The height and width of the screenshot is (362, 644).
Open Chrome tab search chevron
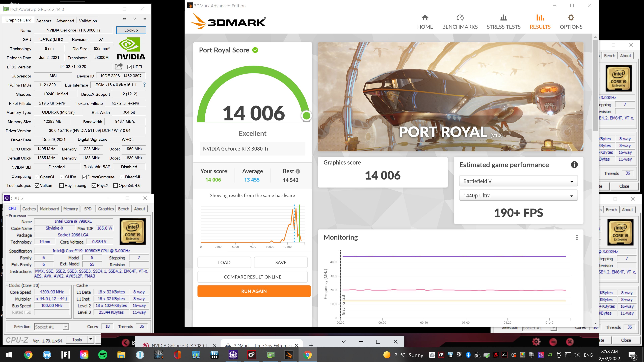point(343,342)
